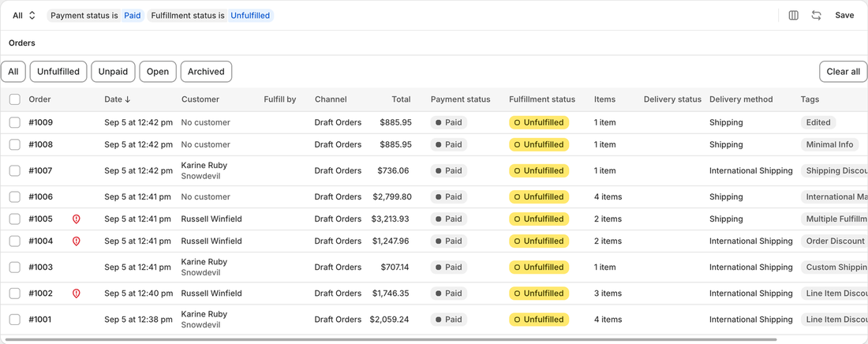Click warning icon on order #1002

point(77,294)
